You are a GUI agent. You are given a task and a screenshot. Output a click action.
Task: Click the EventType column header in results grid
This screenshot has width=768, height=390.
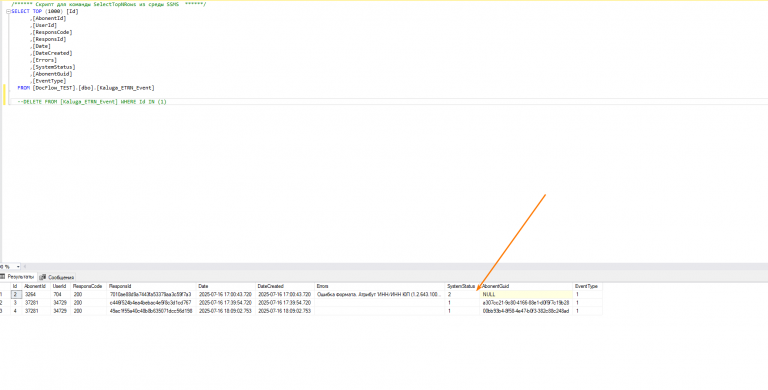587,286
